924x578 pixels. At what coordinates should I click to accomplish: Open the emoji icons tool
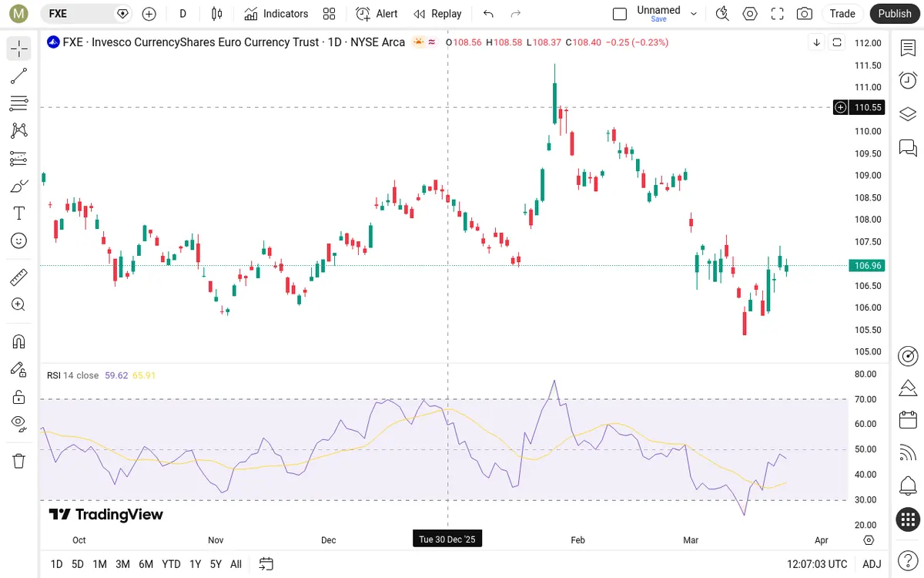[x=19, y=241]
